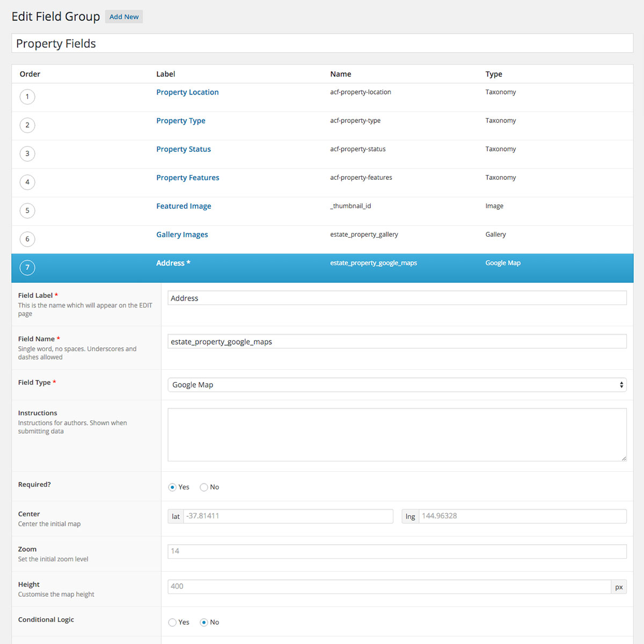
Task: Click the order circle numbered 1
Action: 27,97
